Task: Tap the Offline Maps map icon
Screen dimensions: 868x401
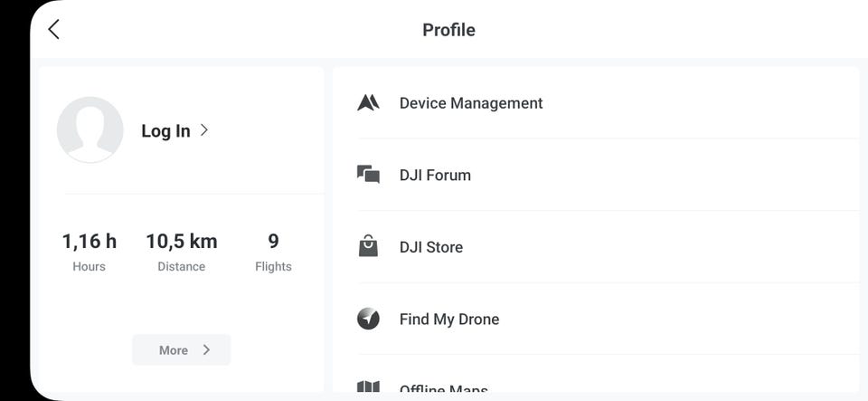Action: pyautogui.click(x=368, y=387)
